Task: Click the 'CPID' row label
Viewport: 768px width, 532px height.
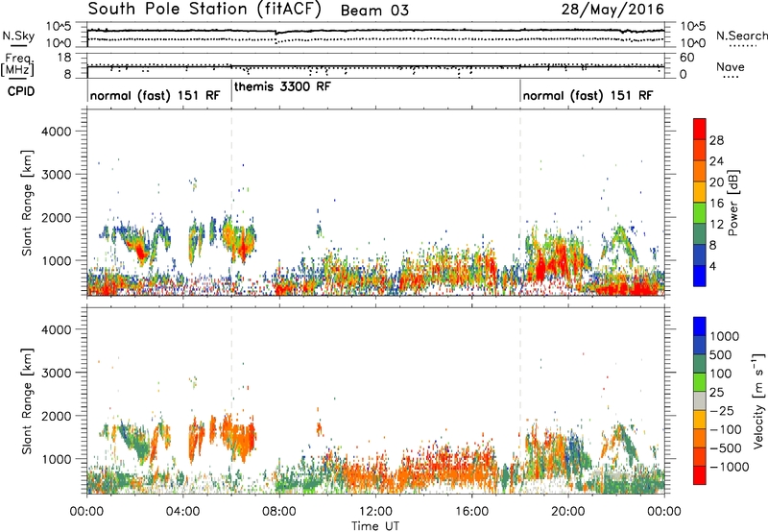Action: tap(21, 91)
